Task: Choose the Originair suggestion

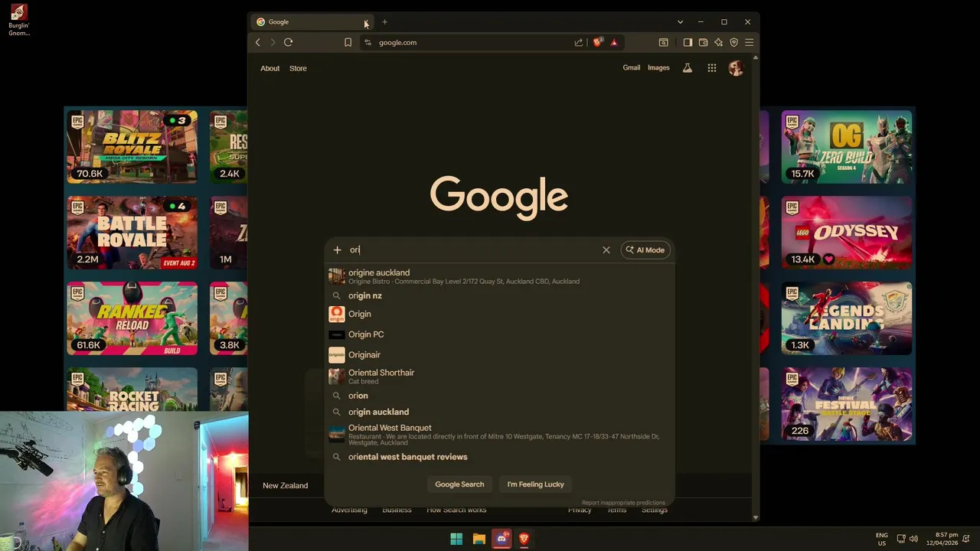Action: [x=499, y=354]
